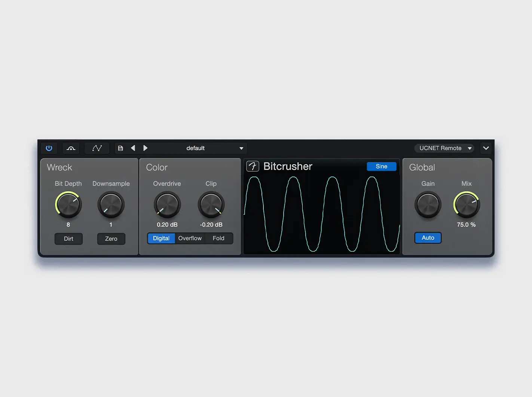Open the UCNET Remote dropdown

444,148
